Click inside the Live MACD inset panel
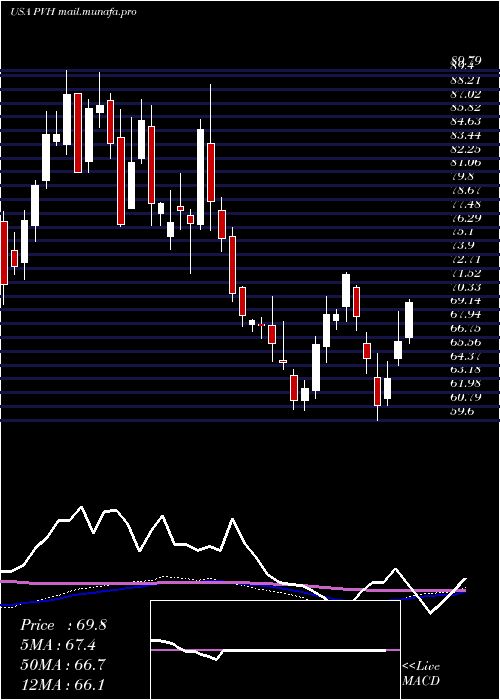 [x=275, y=650]
